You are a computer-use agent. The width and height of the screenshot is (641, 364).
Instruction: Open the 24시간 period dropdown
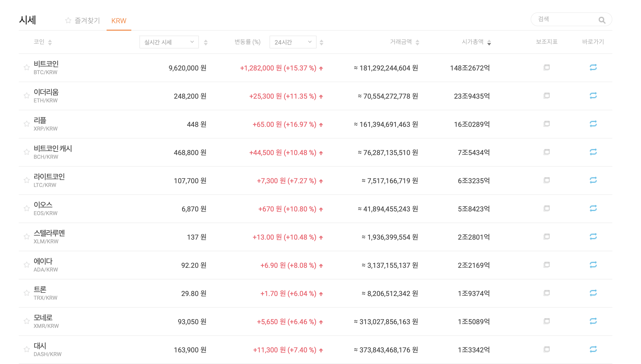[x=293, y=42]
